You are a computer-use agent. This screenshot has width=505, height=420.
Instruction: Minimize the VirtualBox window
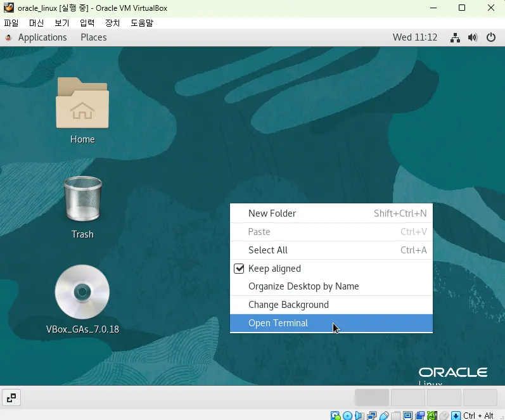pos(433,8)
